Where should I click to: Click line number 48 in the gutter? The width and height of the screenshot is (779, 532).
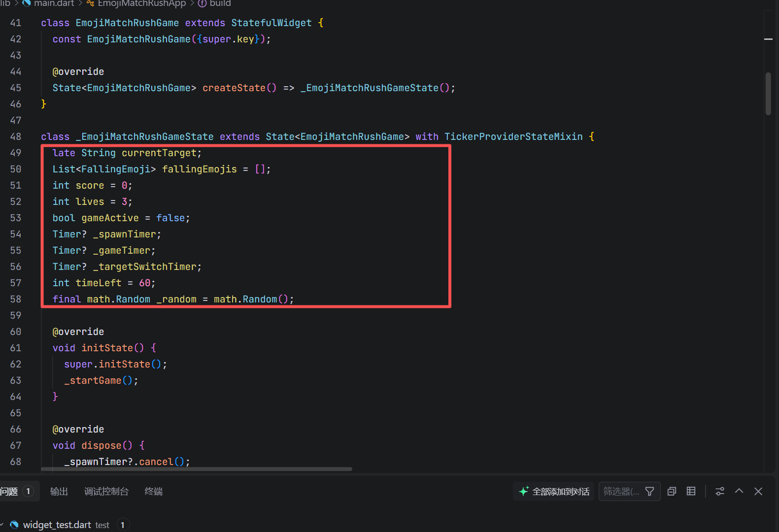coord(16,136)
